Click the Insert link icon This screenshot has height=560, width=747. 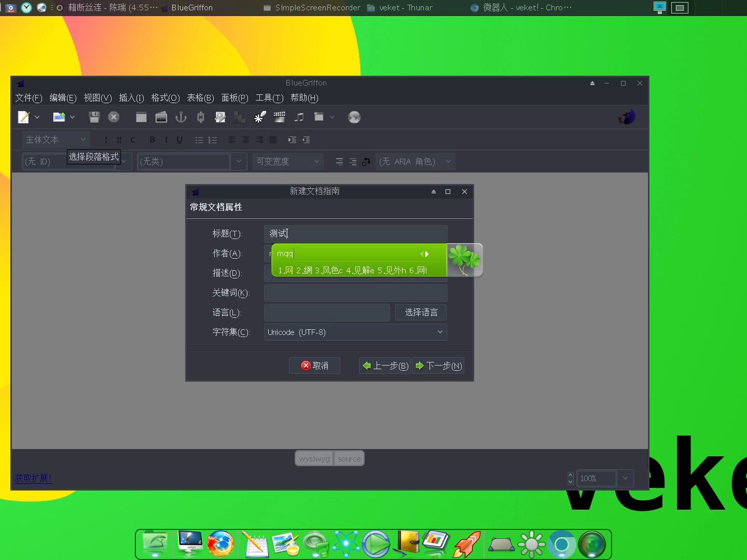[x=200, y=117]
